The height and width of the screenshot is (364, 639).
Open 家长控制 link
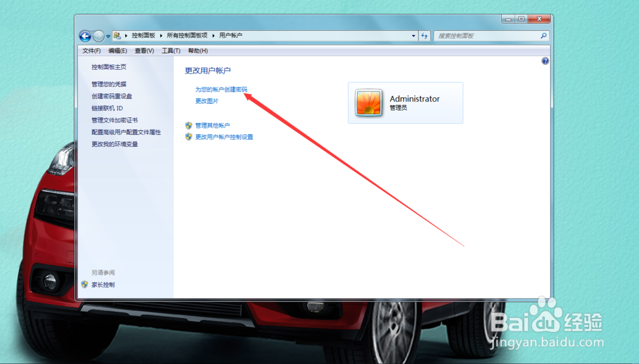pos(103,285)
